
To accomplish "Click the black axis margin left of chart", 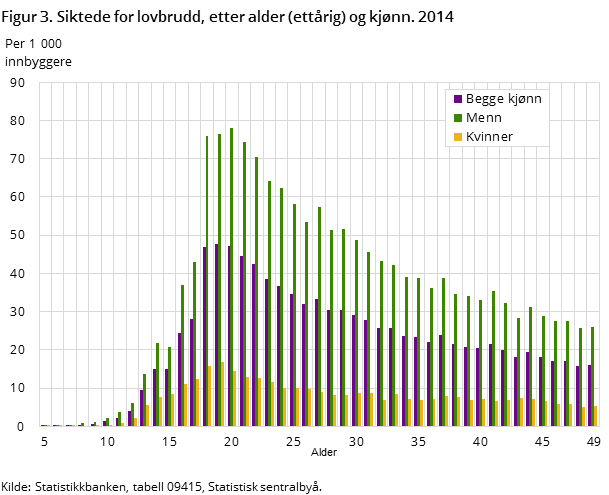I will 18,250.
